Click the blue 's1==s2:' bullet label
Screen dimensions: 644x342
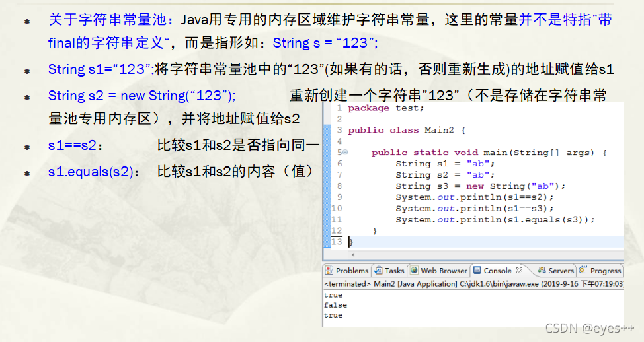pyautogui.click(x=75, y=145)
